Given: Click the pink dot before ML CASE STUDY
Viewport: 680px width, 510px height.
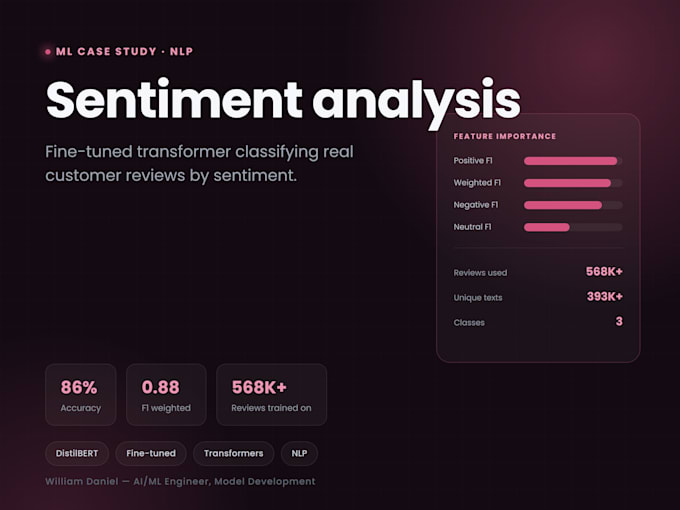Looking at the screenshot, I should (48, 52).
